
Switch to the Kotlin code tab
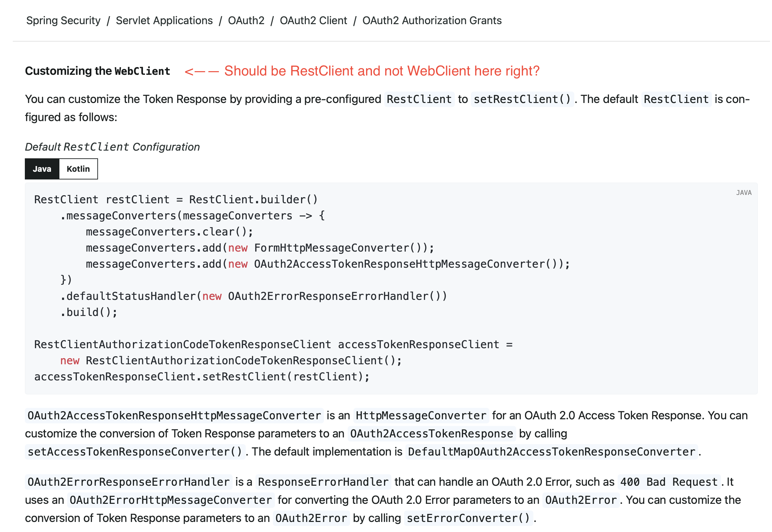tap(78, 169)
